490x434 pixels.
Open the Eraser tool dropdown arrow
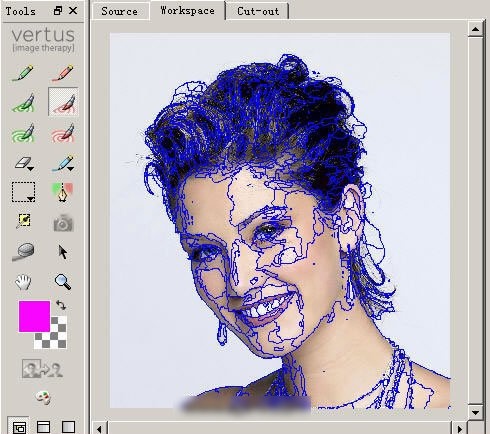pos(30,169)
